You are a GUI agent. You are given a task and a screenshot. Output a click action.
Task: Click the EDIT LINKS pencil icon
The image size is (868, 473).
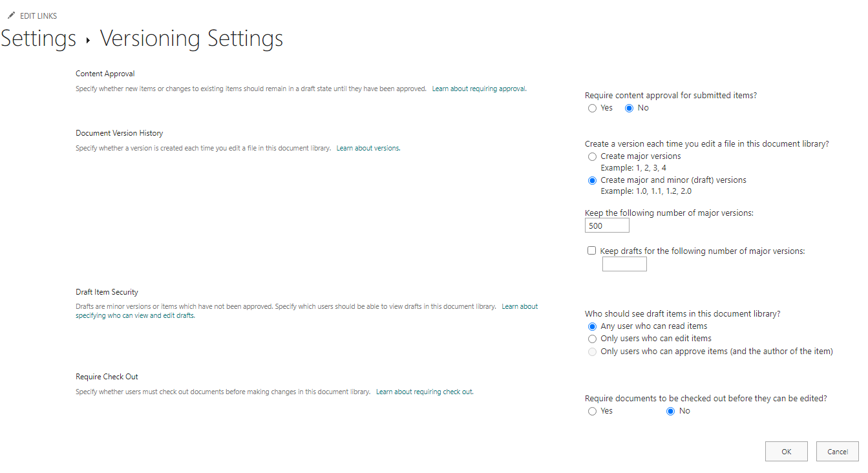[x=11, y=16]
